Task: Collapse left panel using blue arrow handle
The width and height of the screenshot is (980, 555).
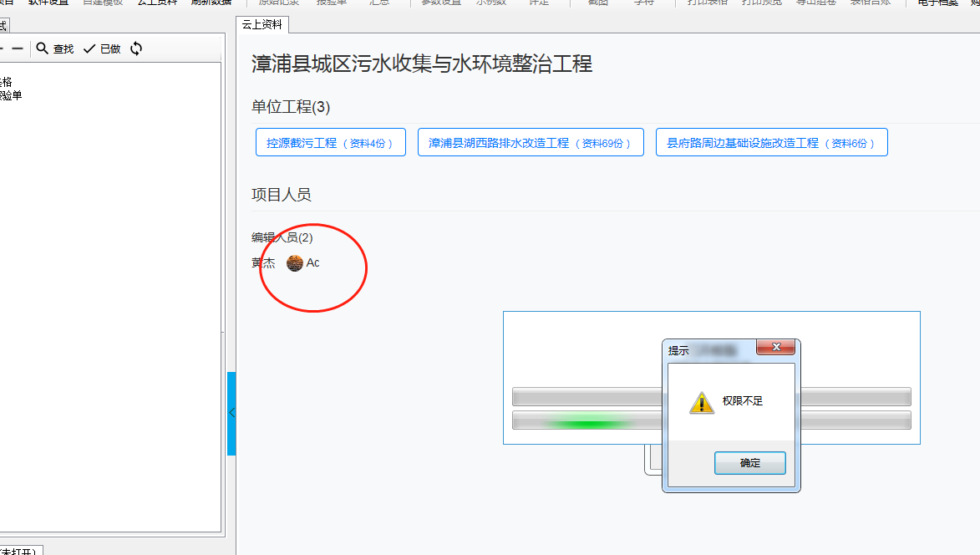Action: coord(231,413)
